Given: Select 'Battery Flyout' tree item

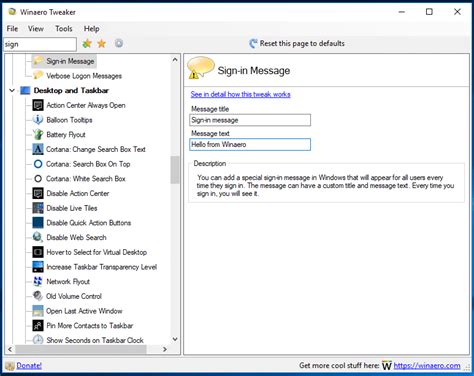Looking at the screenshot, I should (66, 135).
